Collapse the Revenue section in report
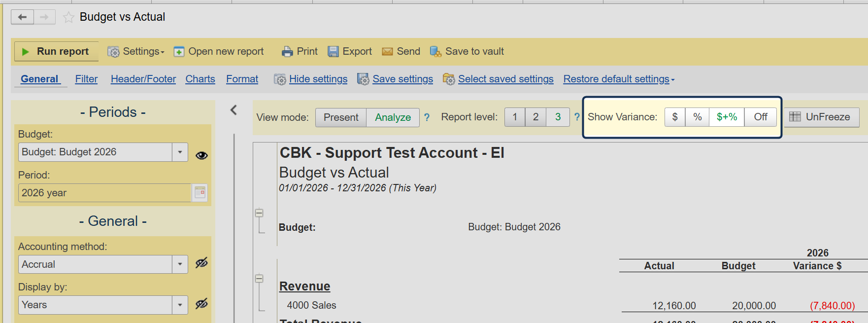The height and width of the screenshot is (323, 868). [x=259, y=278]
